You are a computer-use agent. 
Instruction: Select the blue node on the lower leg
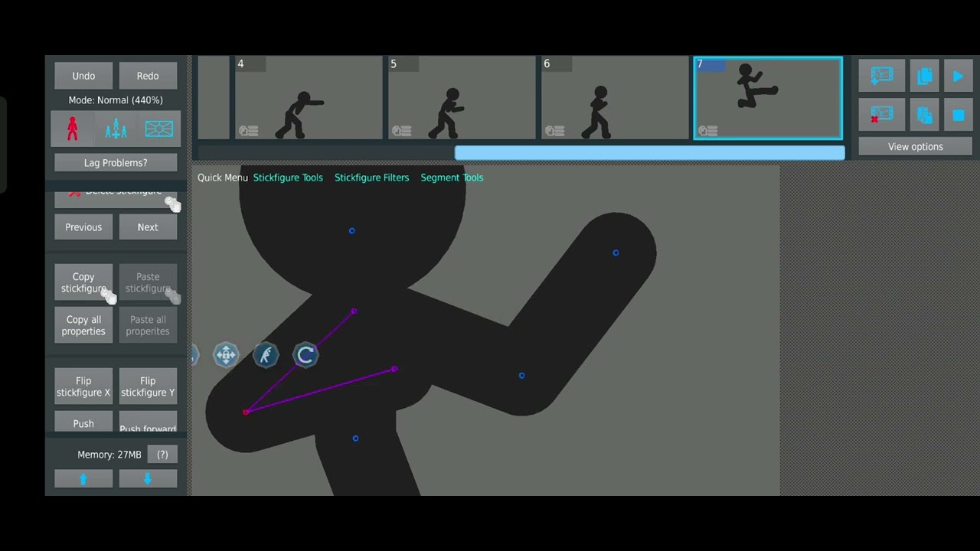(355, 439)
